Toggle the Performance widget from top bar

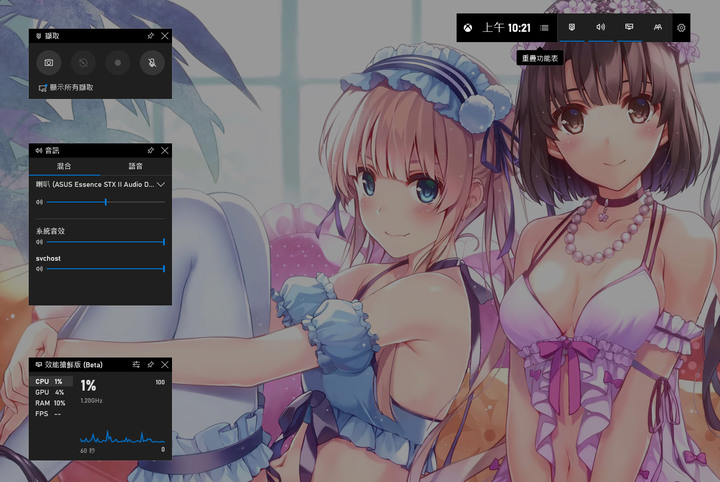(629, 28)
